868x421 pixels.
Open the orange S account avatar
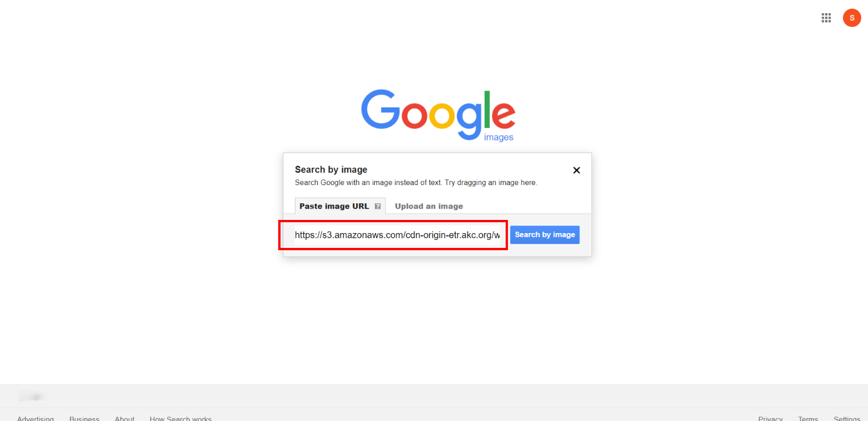[x=851, y=18]
